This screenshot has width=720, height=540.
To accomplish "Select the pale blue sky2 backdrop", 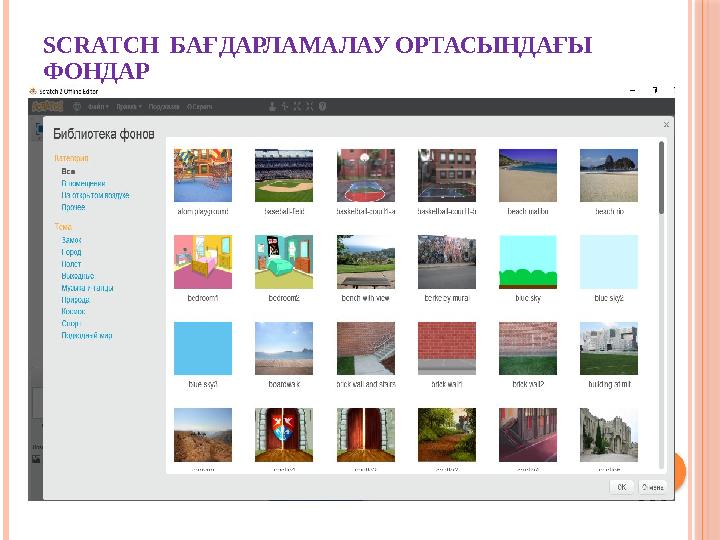I will (609, 262).
